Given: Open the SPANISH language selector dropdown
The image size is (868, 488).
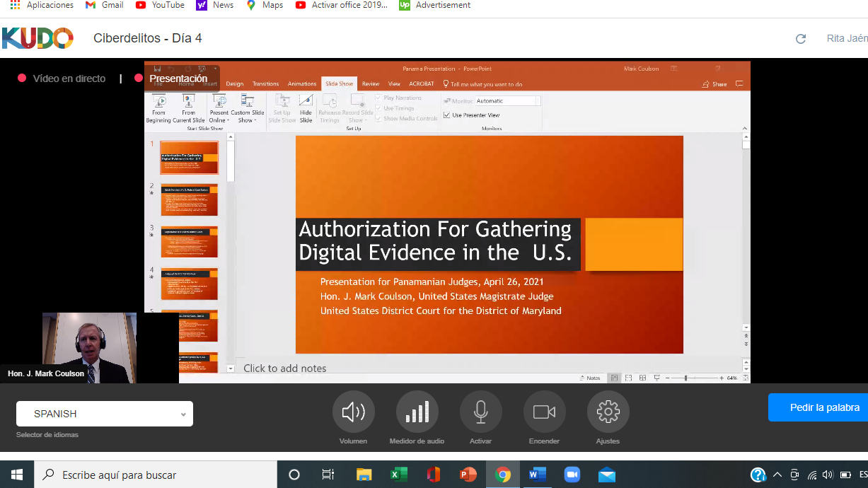Looking at the screenshot, I should click(x=105, y=414).
